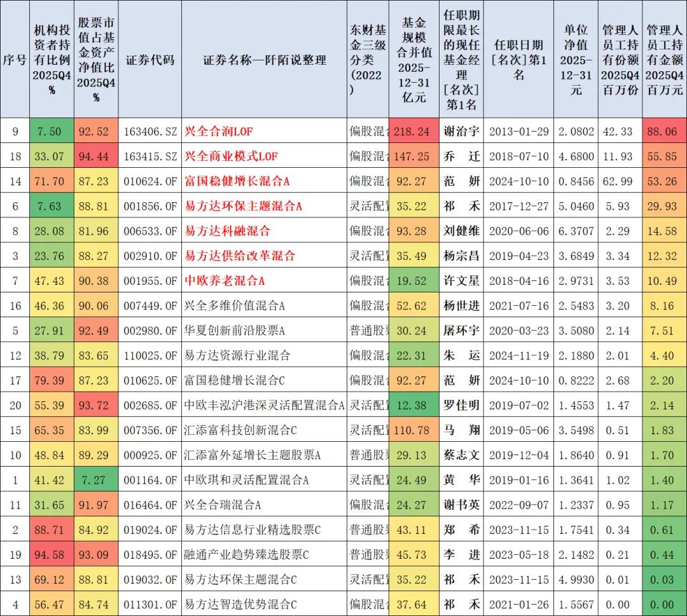Click the 序号 column header

pyautogui.click(x=15, y=60)
